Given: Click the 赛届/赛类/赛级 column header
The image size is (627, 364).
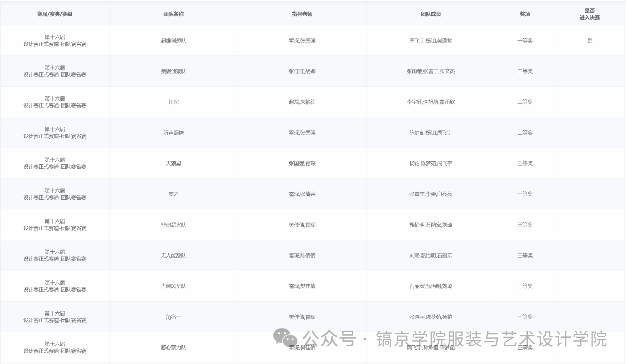Looking at the screenshot, I should pyautogui.click(x=55, y=14).
